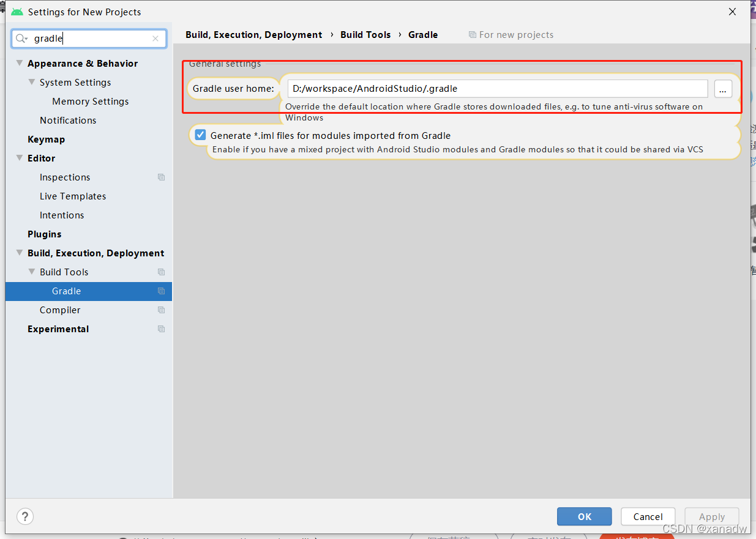This screenshot has width=756, height=539.
Task: Click the Android Studio logo in title bar
Action: (17, 12)
